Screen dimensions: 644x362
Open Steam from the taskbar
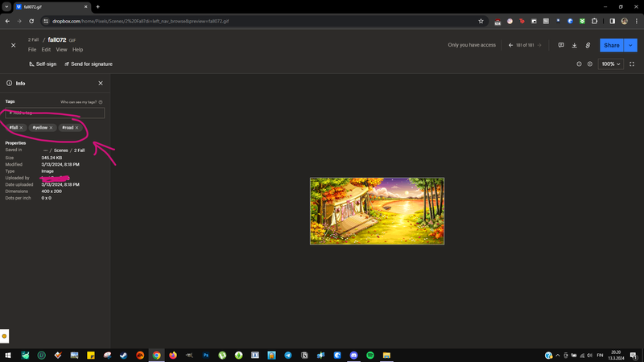(124, 356)
